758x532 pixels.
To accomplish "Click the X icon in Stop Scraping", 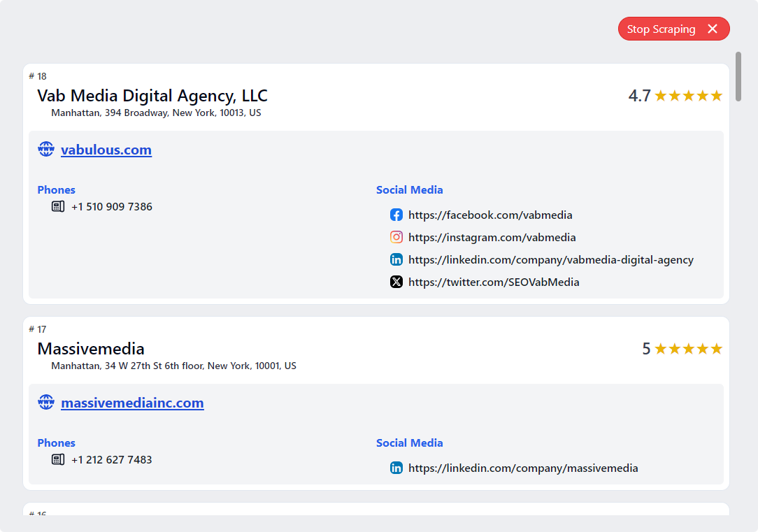I will pos(713,29).
